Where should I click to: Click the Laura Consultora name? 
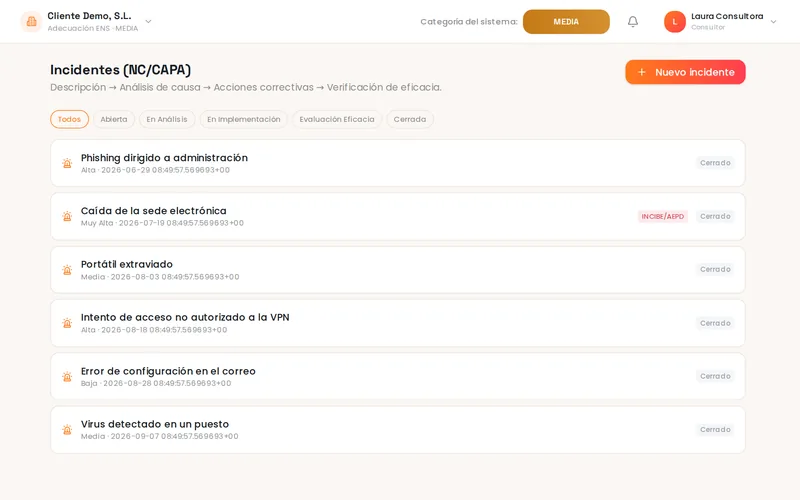[x=727, y=16]
